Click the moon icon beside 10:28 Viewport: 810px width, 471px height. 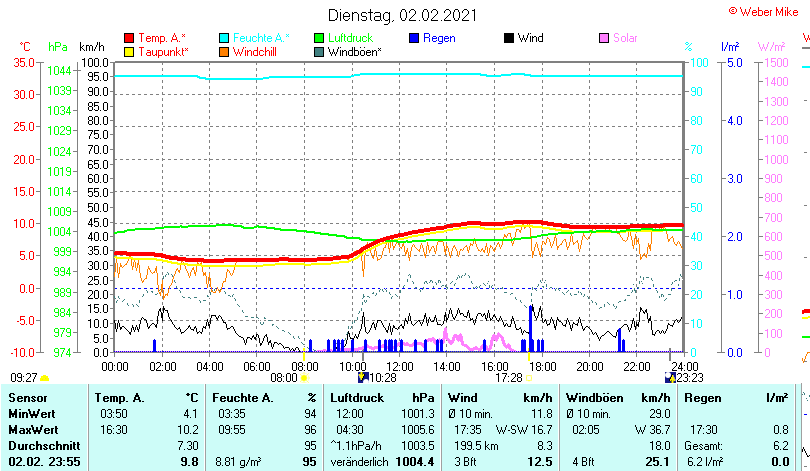coord(364,378)
